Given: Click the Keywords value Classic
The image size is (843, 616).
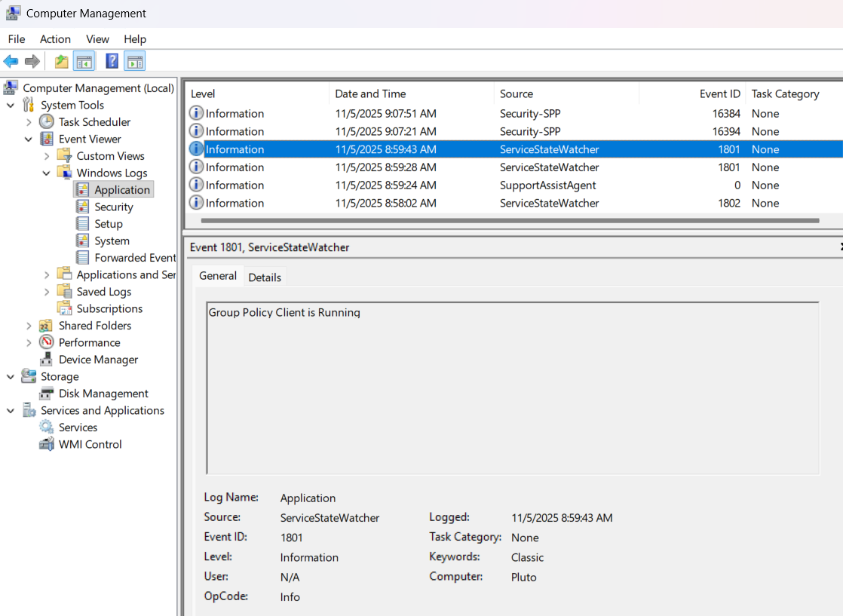Looking at the screenshot, I should click(527, 557).
